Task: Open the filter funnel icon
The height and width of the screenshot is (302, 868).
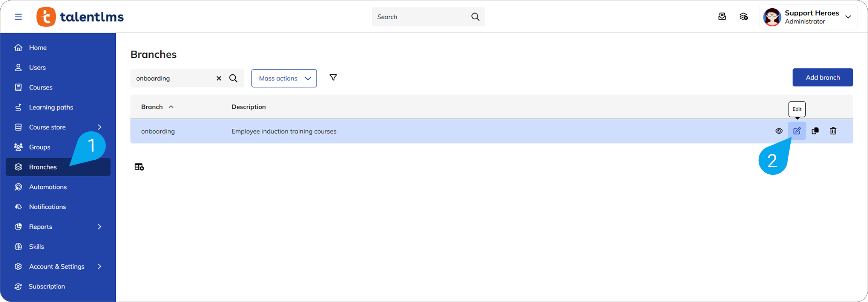Action: tap(333, 78)
